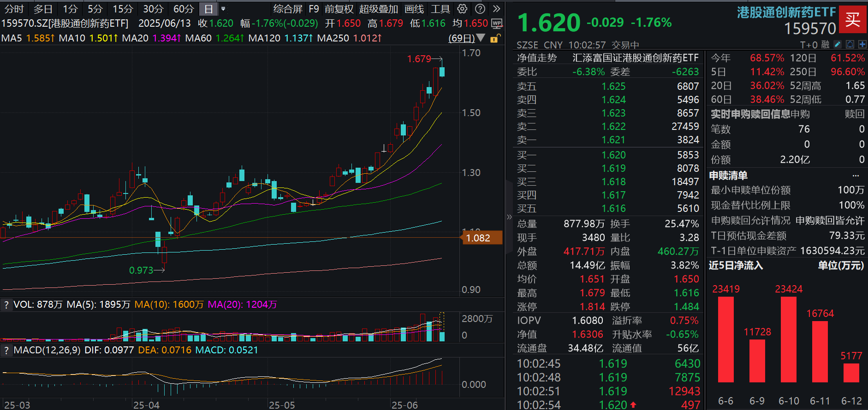Screen dimensions: 868x410
Task: Open the chart settings gear icon
Action: pos(462,9)
